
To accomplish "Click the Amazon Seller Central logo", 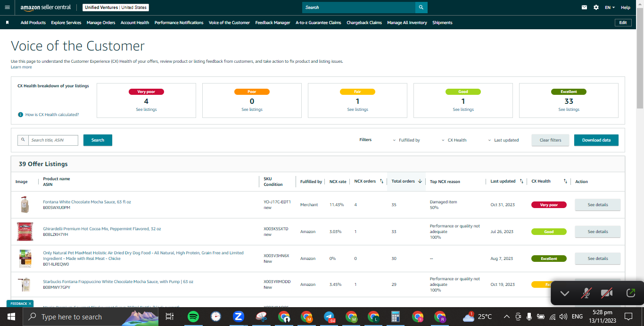I will [x=46, y=8].
